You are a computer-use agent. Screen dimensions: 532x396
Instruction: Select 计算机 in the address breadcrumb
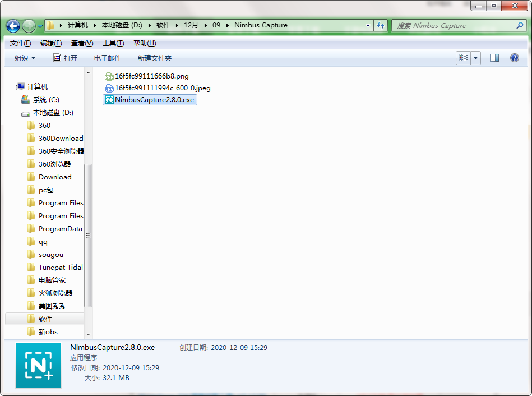78,25
